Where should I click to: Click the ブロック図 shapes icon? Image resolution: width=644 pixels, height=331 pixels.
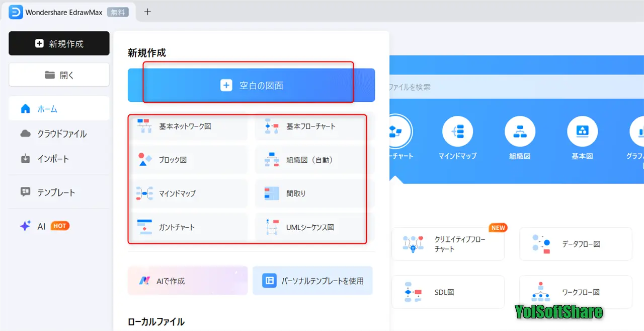144,160
